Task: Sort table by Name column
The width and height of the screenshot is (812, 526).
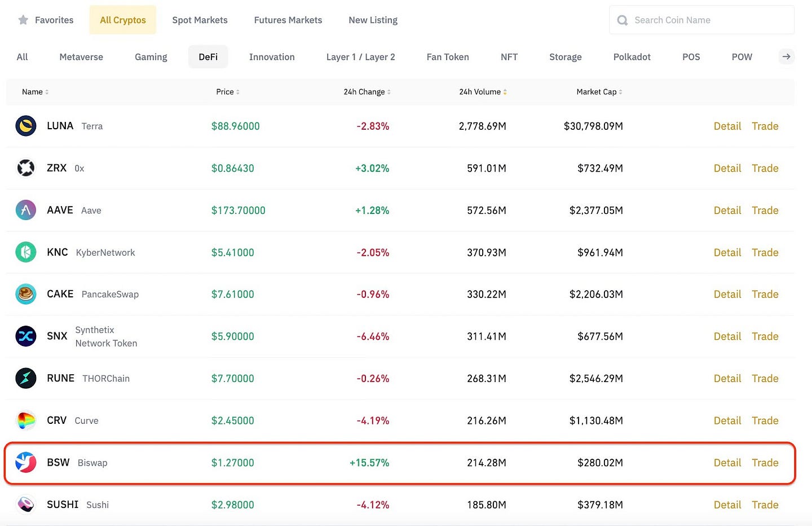Action: coord(35,92)
